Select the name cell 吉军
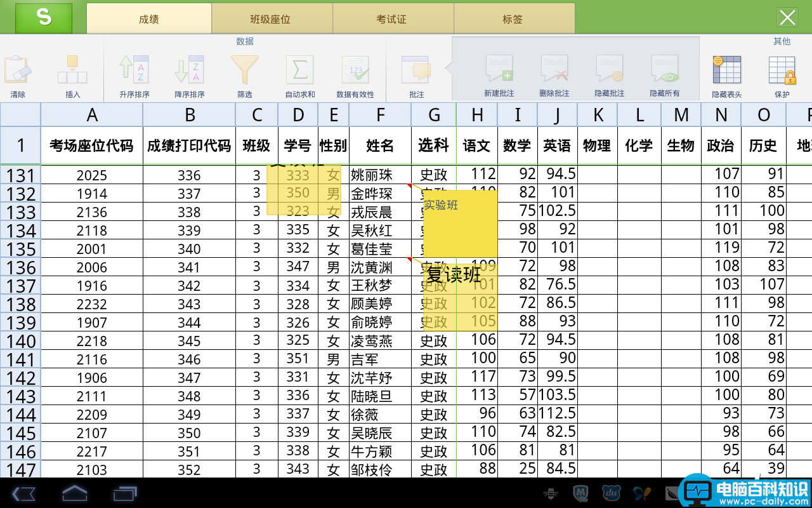The height and width of the screenshot is (508, 812). 380,359
